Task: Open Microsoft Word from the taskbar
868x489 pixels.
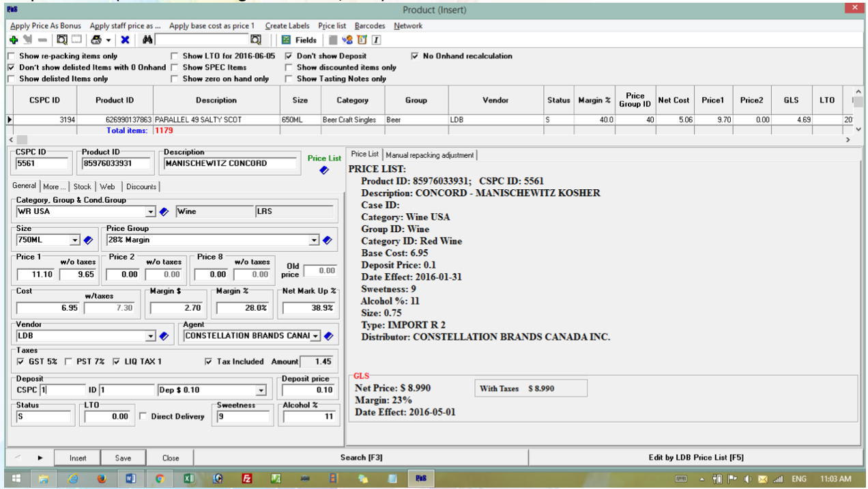Action: (131, 479)
